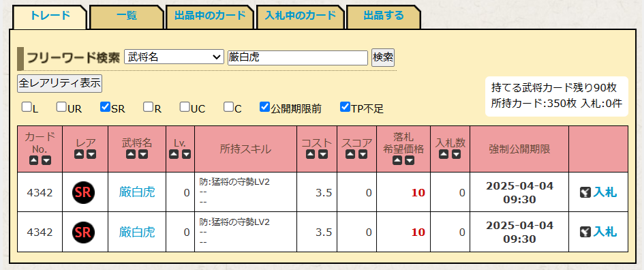The image size is (644, 270).
Task: Uncheck the SR rarity checkbox
Action: 105,107
